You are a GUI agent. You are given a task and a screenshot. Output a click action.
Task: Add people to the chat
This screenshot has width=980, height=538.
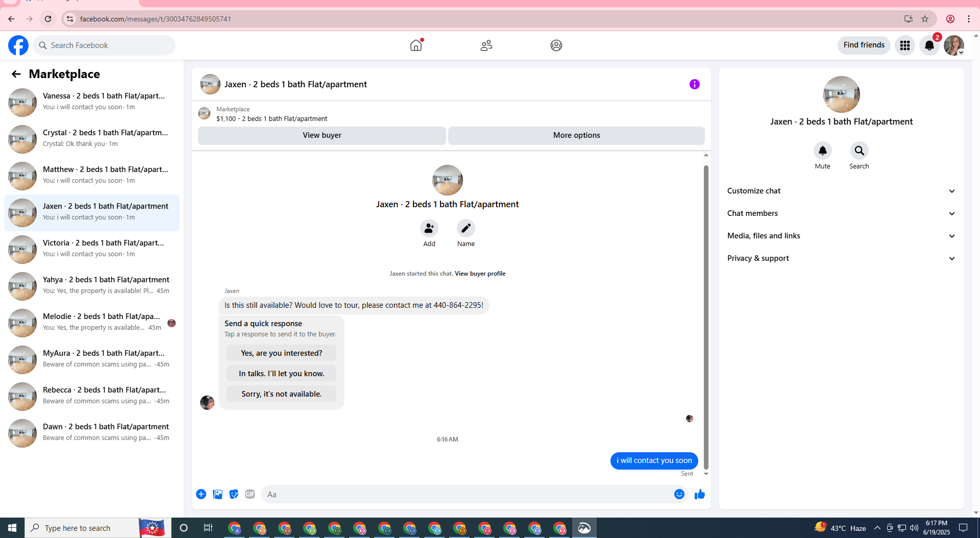point(429,228)
